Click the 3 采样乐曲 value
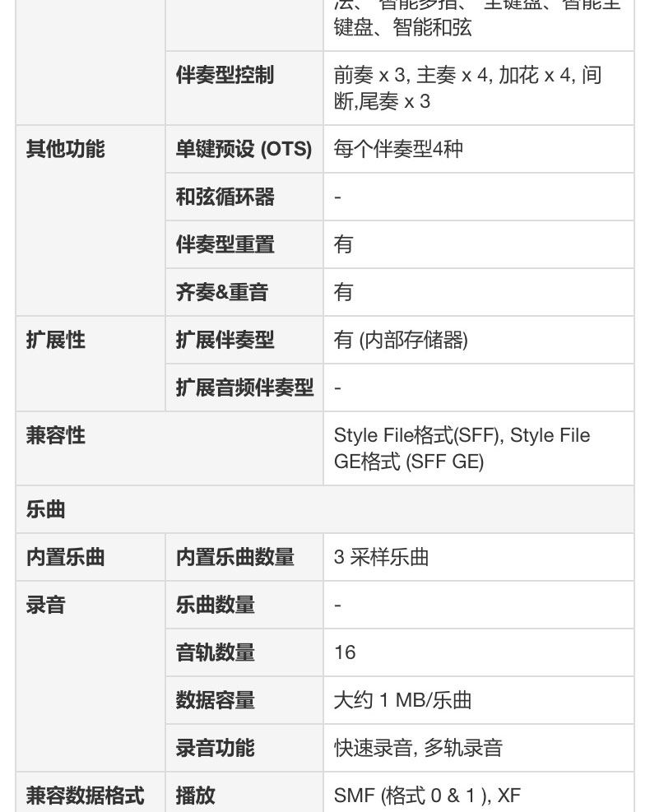This screenshot has width=650, height=812. tap(381, 558)
